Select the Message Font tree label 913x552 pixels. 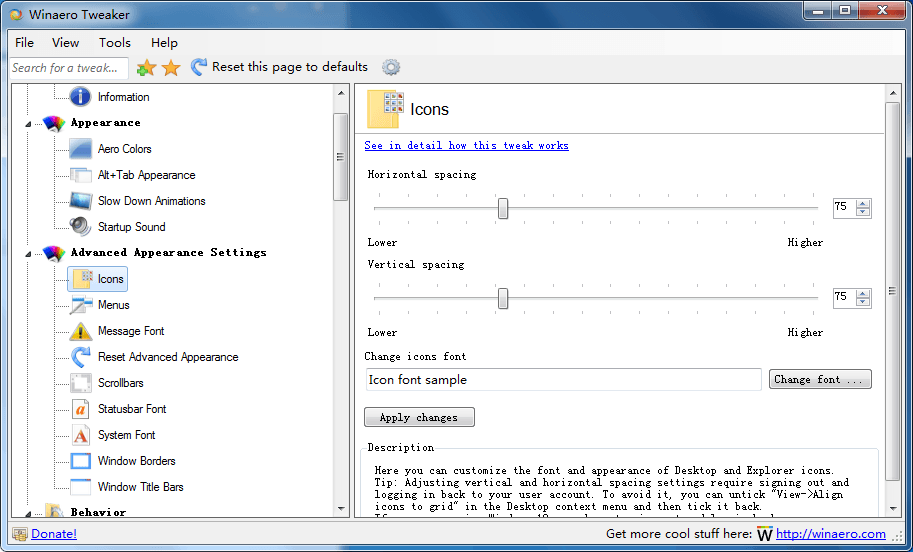(131, 331)
